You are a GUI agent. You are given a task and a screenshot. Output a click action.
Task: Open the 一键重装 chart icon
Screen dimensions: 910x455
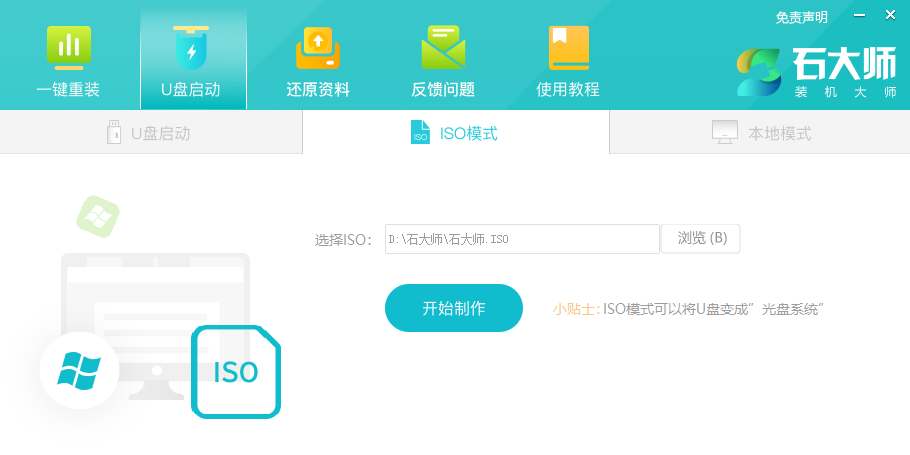point(68,48)
